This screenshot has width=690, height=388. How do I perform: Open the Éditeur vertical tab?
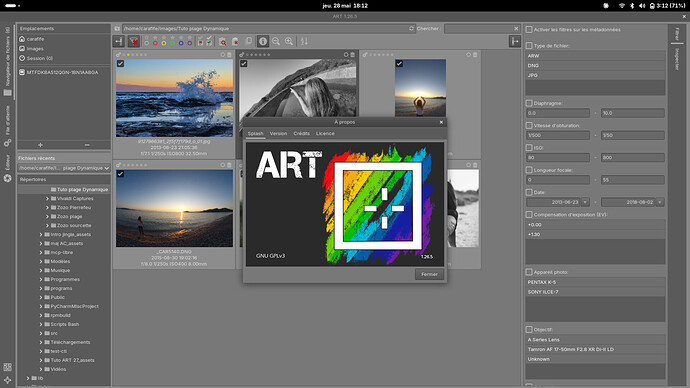(x=7, y=167)
